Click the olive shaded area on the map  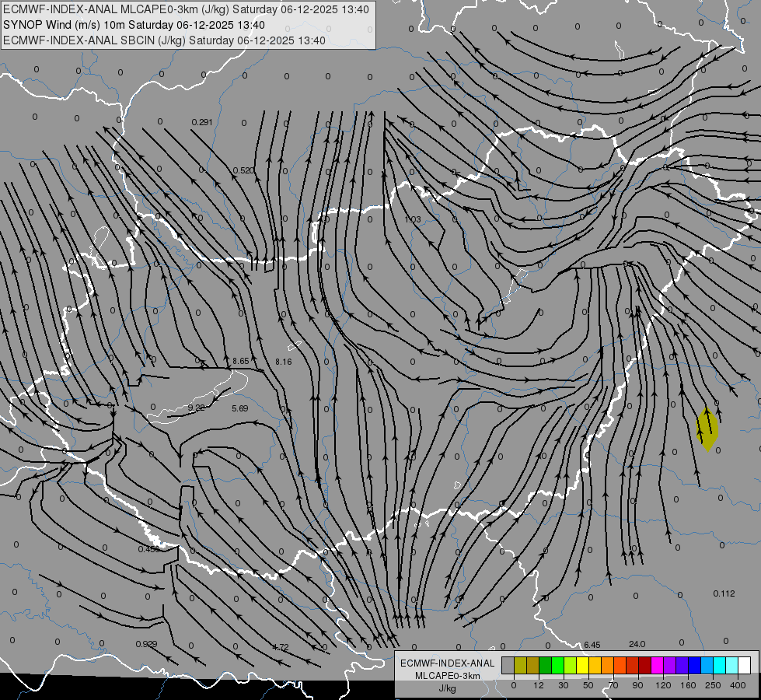[x=707, y=430]
